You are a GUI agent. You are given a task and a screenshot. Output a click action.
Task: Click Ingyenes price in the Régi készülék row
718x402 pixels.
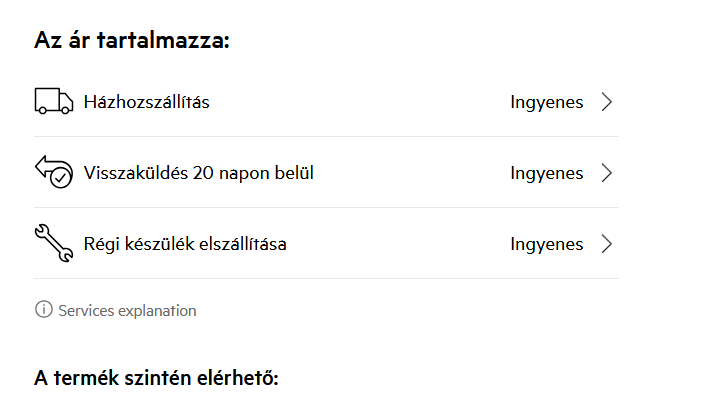tap(547, 244)
